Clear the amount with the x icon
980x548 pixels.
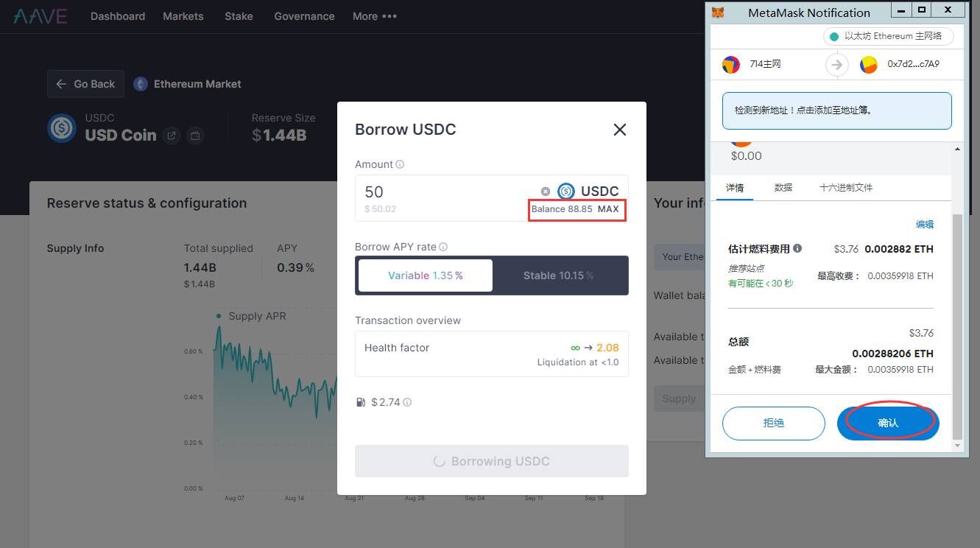click(x=546, y=192)
